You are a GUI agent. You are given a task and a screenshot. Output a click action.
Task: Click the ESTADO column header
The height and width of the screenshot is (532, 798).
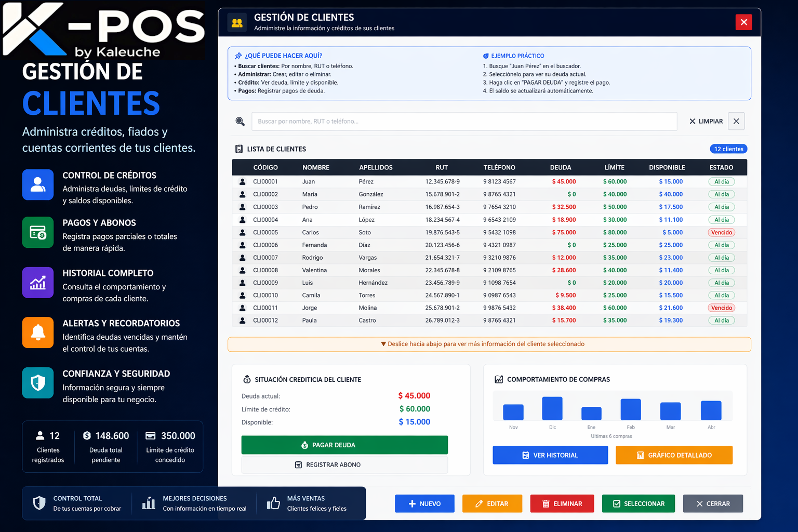click(721, 167)
